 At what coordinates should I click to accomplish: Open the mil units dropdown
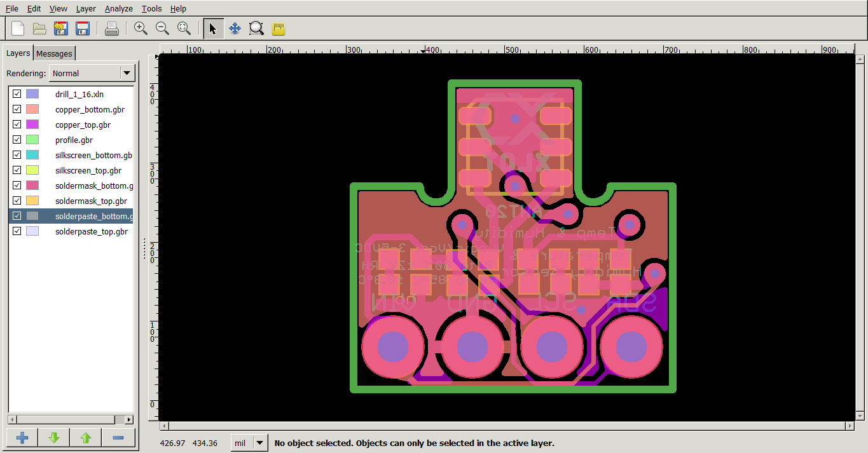[249, 443]
